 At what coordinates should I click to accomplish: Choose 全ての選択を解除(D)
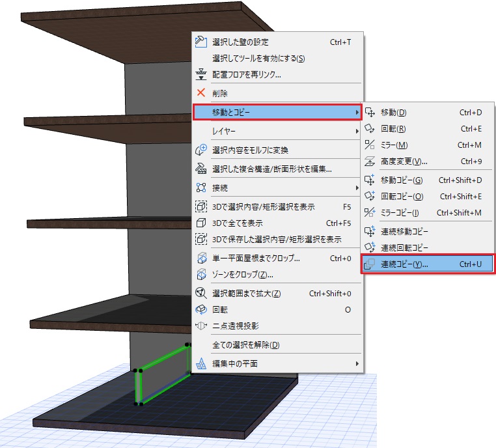coord(277,344)
